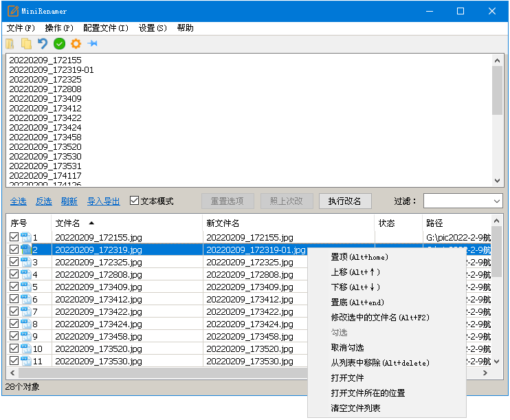The image size is (510, 420).
Task: Toggle the 文本模式 checkbox
Action: click(x=135, y=201)
